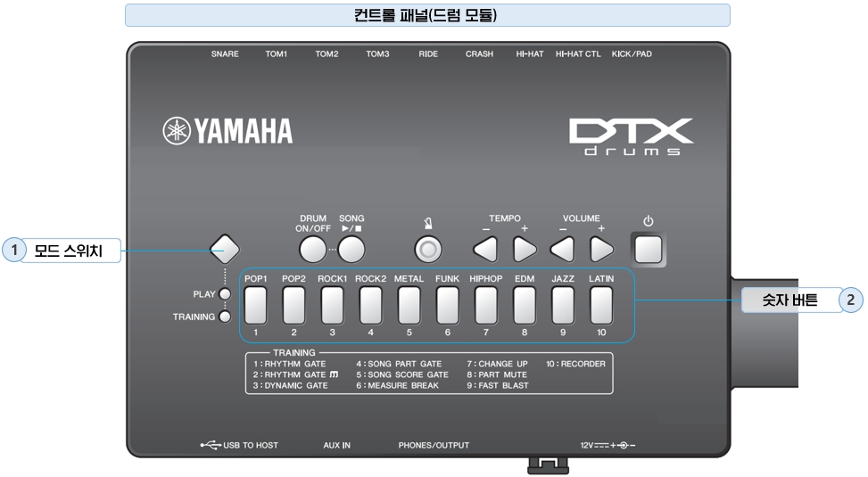Click the metronome icon above its button

coord(428,224)
